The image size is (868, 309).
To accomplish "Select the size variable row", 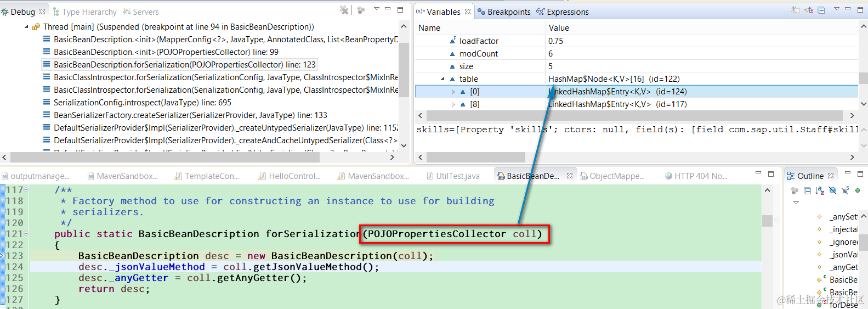I will tap(636, 66).
